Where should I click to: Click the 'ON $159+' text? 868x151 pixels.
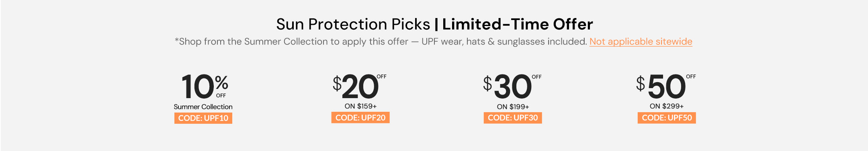tap(360, 106)
